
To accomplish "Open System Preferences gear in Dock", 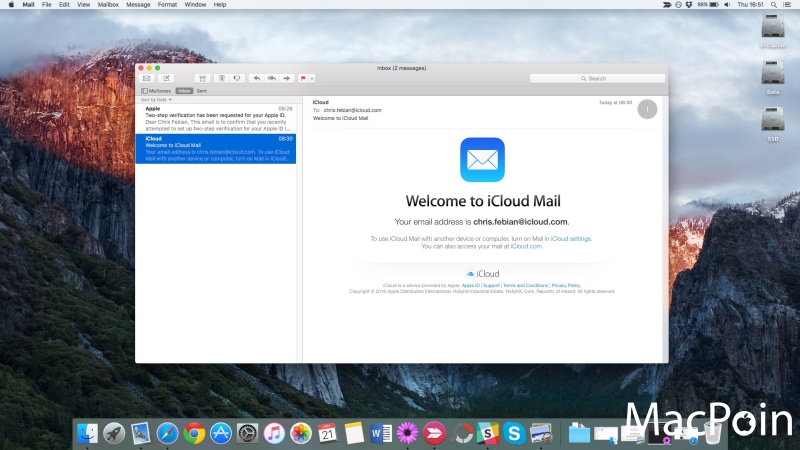I will tap(247, 434).
